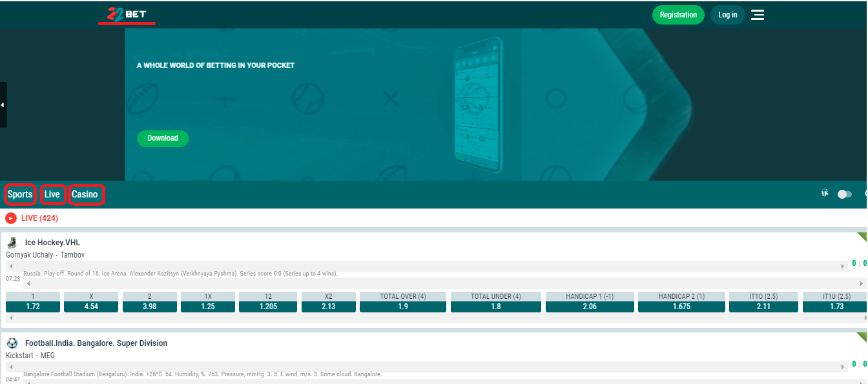The image size is (868, 384).
Task: Toggle the switch in the navigation bar
Action: tap(844, 194)
